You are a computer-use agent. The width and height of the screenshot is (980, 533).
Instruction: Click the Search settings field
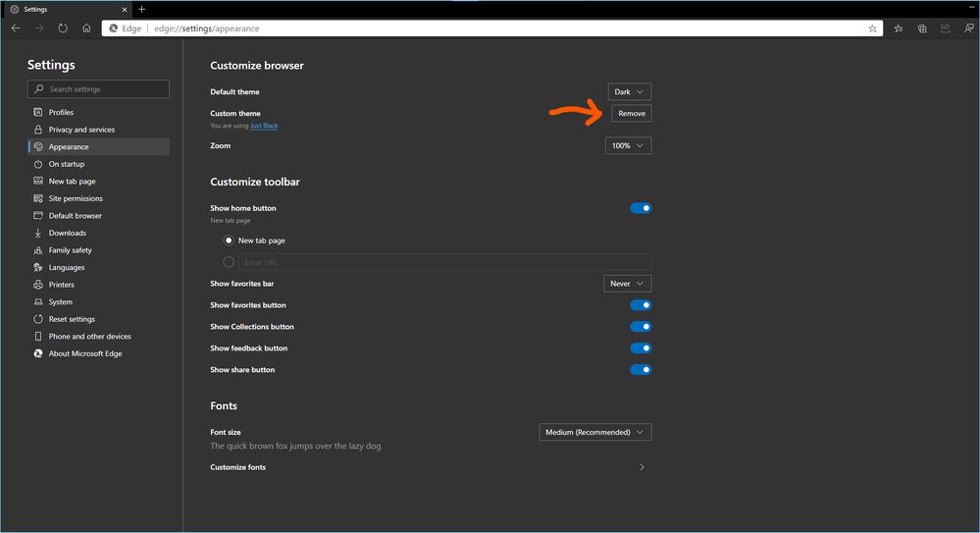[x=98, y=88]
